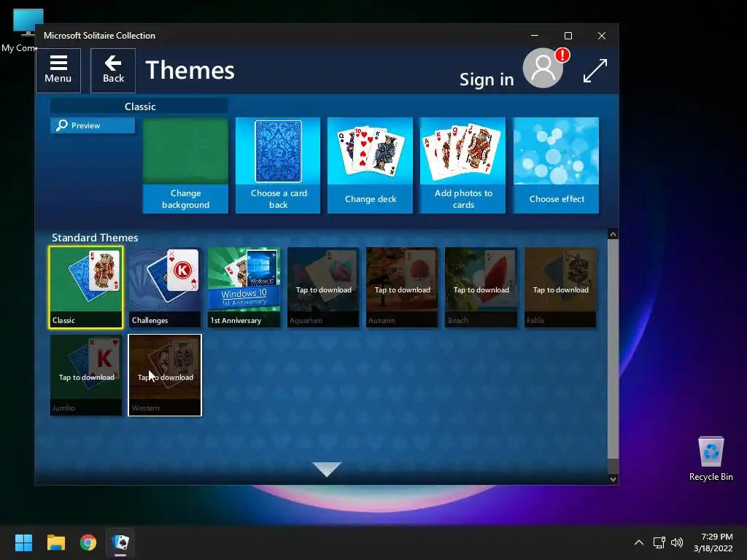This screenshot has height=560, width=747.
Task: Click the Sign in link
Action: [487, 79]
